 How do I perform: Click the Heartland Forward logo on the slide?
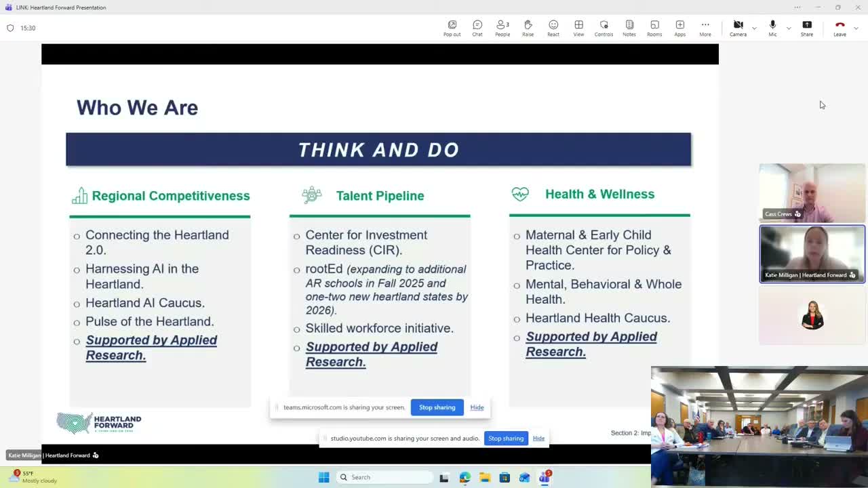coord(99,423)
